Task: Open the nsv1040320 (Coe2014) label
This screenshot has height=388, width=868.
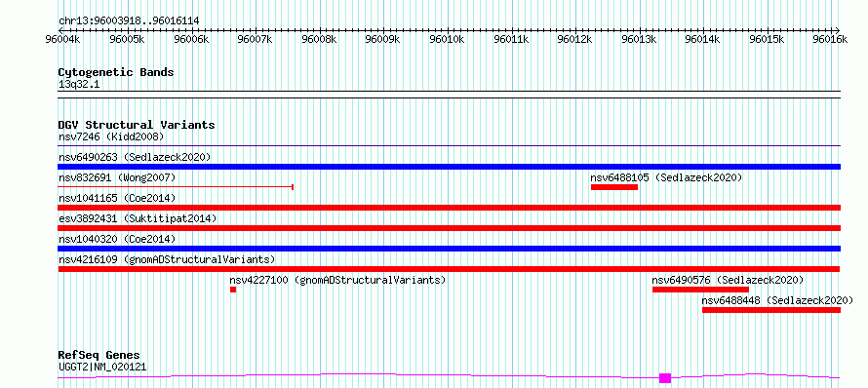Action: 117,239
